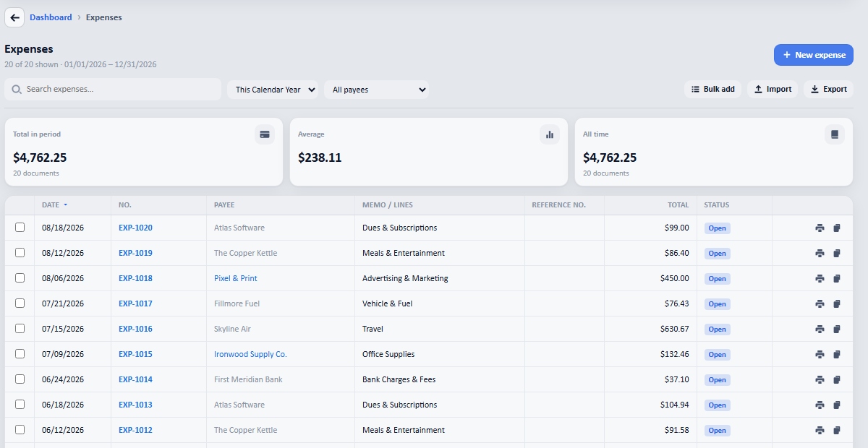This screenshot has height=448, width=868.
Task: Print expense EXP-1016
Action: tap(820, 329)
